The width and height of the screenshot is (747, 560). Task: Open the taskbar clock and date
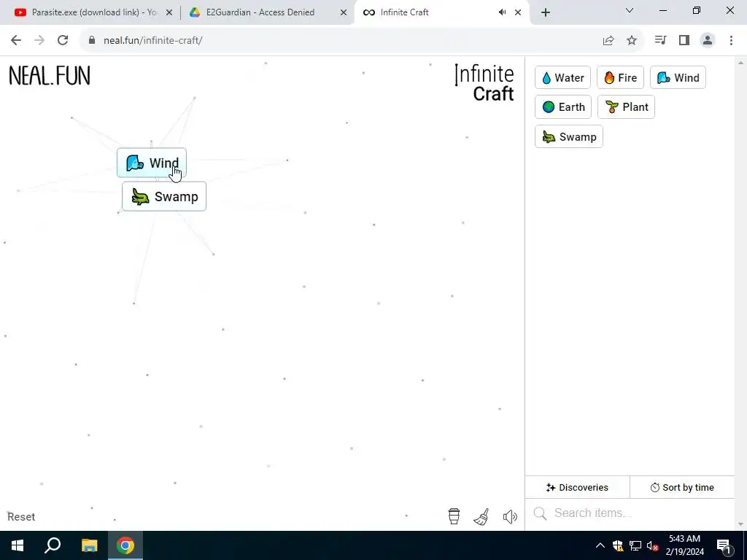(x=684, y=545)
